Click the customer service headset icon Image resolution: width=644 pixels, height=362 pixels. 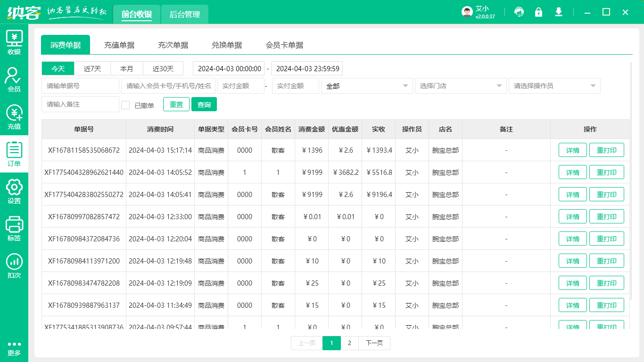(519, 12)
